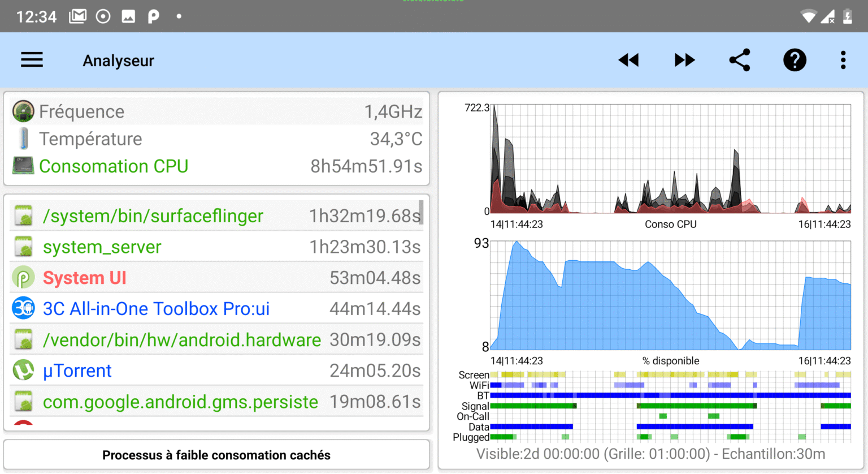This screenshot has height=474, width=868.
Task: Tap the 34,3°C temperature value
Action: pyautogui.click(x=396, y=139)
